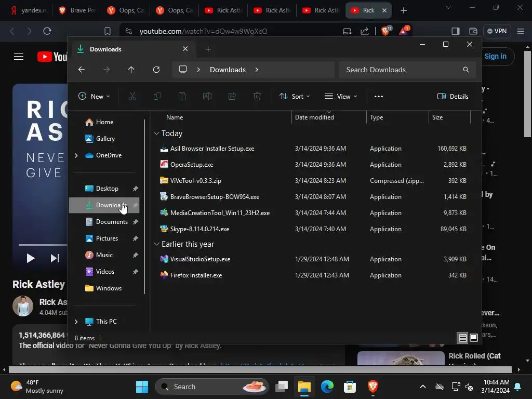Screen dimensions: 532x399
Task: Click browser horizontal scrollbar
Action: 260,369
